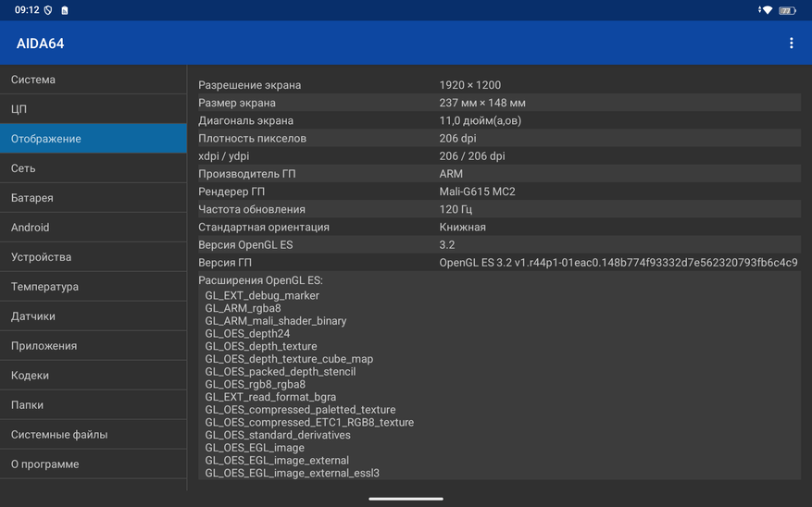Open the Система section
The width and height of the screenshot is (812, 507).
click(93, 80)
